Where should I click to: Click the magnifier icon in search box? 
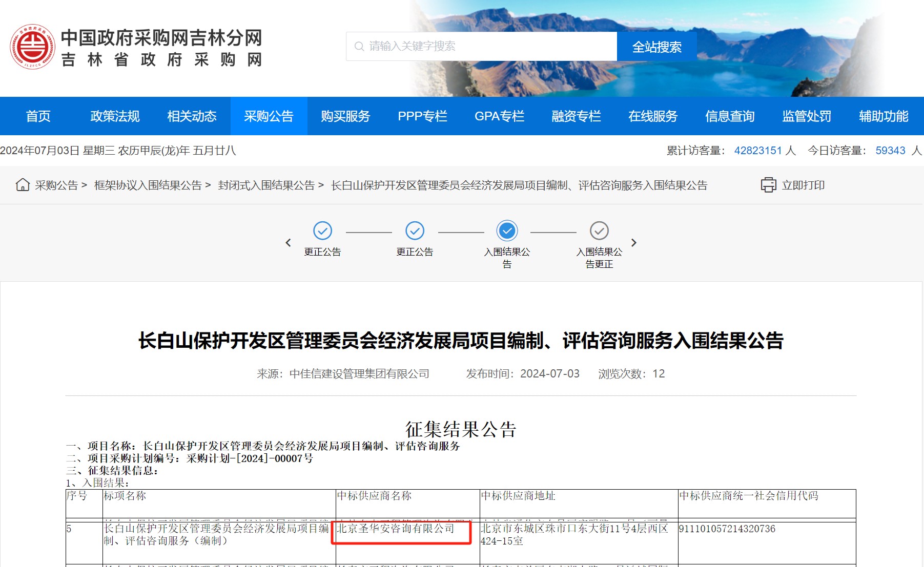359,47
